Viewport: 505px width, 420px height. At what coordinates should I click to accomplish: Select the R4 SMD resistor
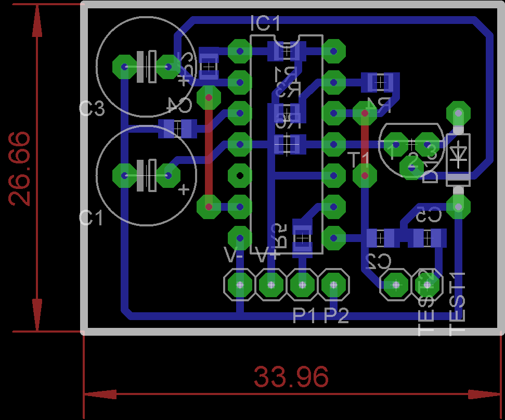click(380, 83)
